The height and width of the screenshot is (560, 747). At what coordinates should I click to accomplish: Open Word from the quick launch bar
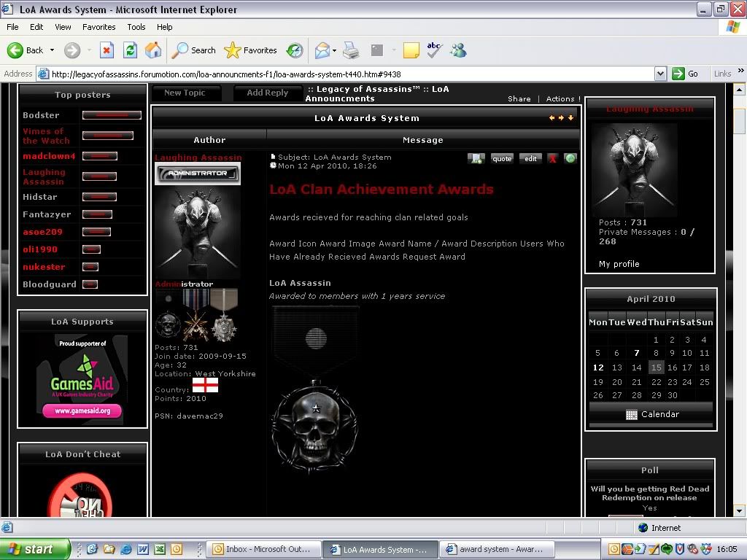[142, 549]
